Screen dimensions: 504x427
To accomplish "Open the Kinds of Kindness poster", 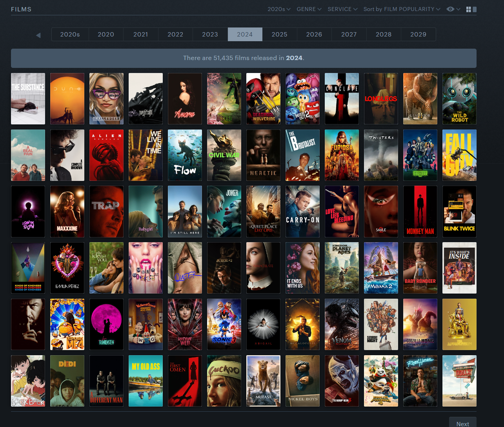I will click(28, 268).
